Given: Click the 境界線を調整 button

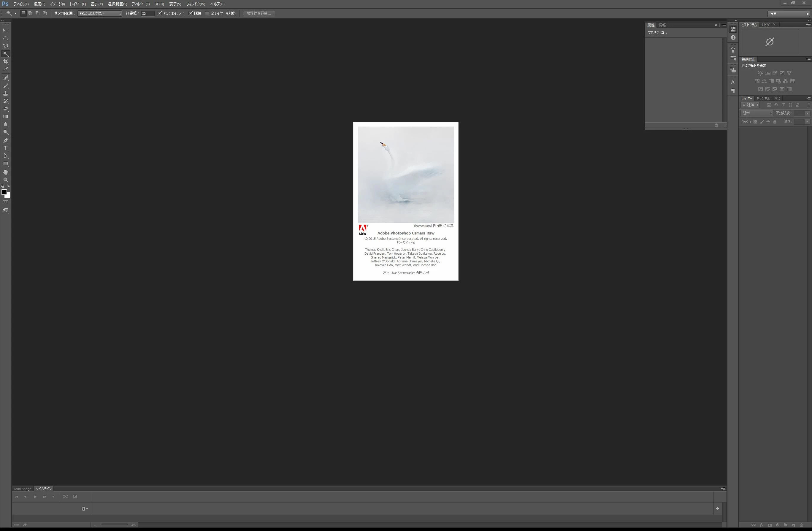Looking at the screenshot, I should point(259,13).
